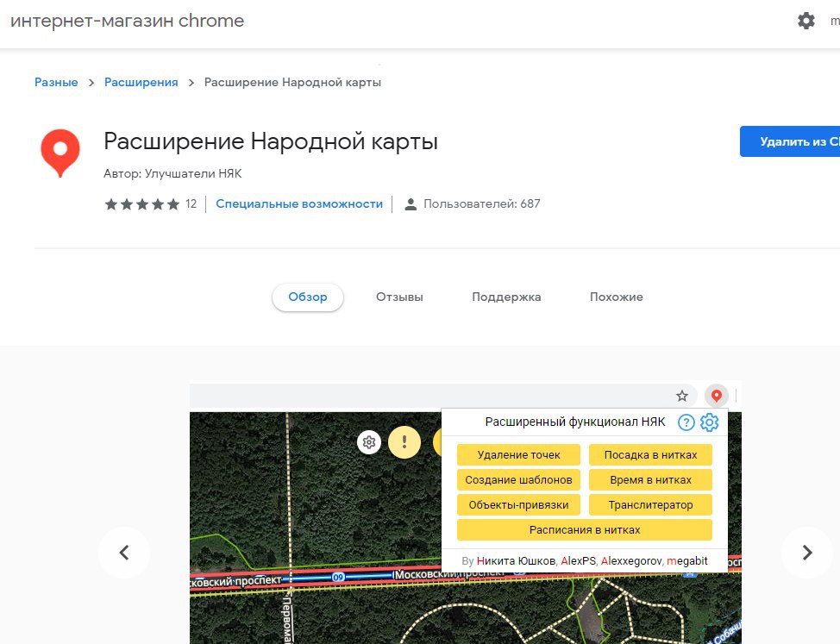Click the red pin extension icon in toolbar
This screenshot has width=840, height=644.
[x=717, y=397]
